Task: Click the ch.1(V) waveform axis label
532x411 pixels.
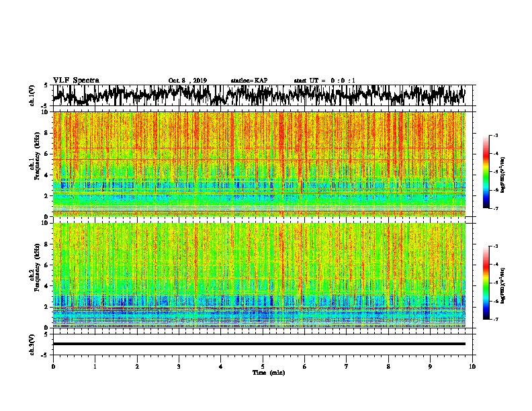Action: 32,95
